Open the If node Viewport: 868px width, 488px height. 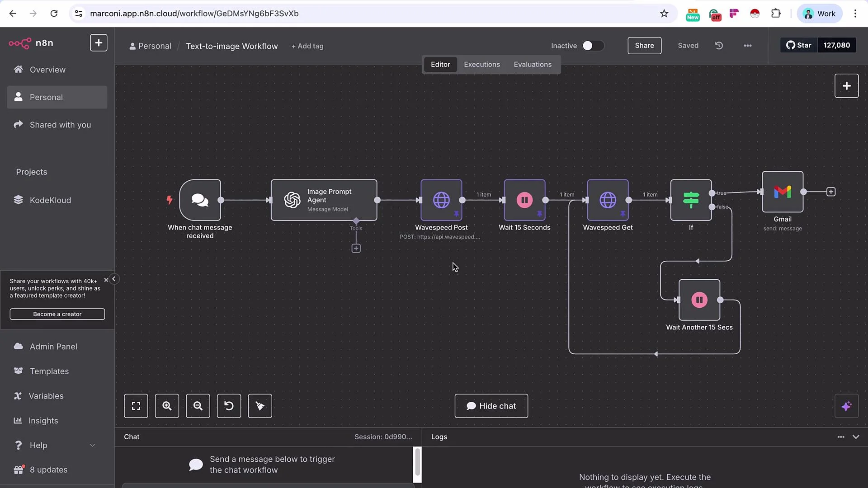click(x=691, y=200)
